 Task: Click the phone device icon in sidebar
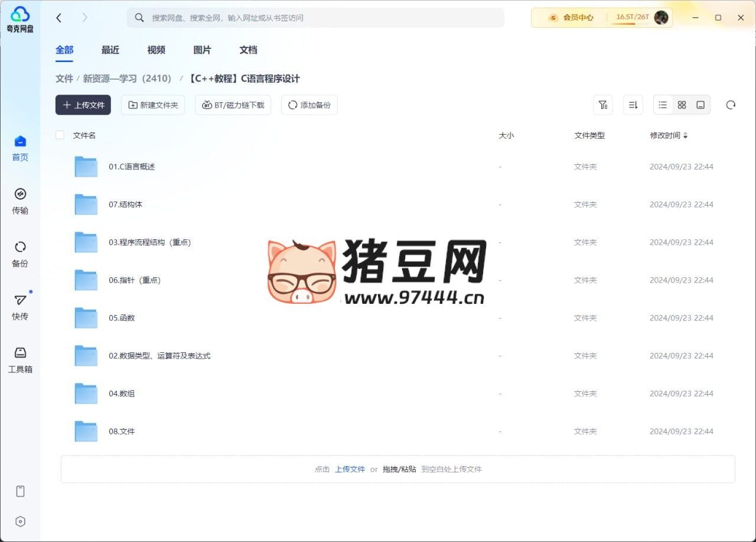(20, 491)
